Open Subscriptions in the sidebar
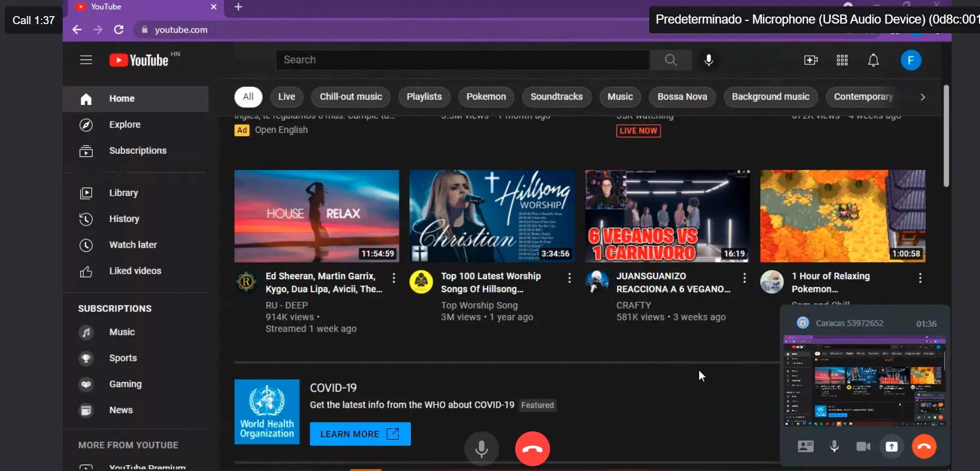 137,151
